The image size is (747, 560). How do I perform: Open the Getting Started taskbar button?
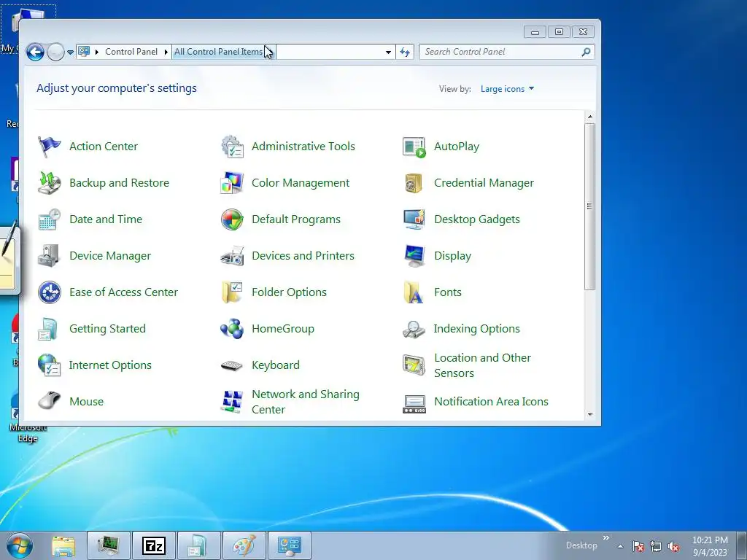(x=198, y=545)
